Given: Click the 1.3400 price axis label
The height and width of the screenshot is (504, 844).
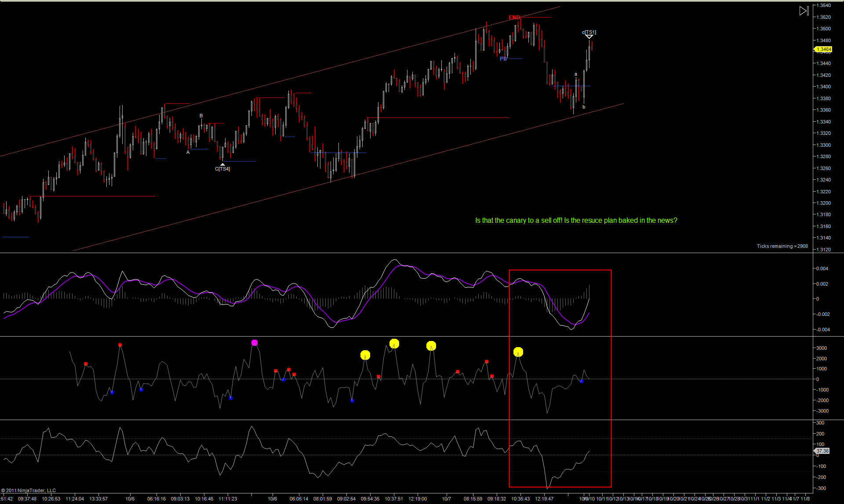Looking at the screenshot, I should coord(824,87).
